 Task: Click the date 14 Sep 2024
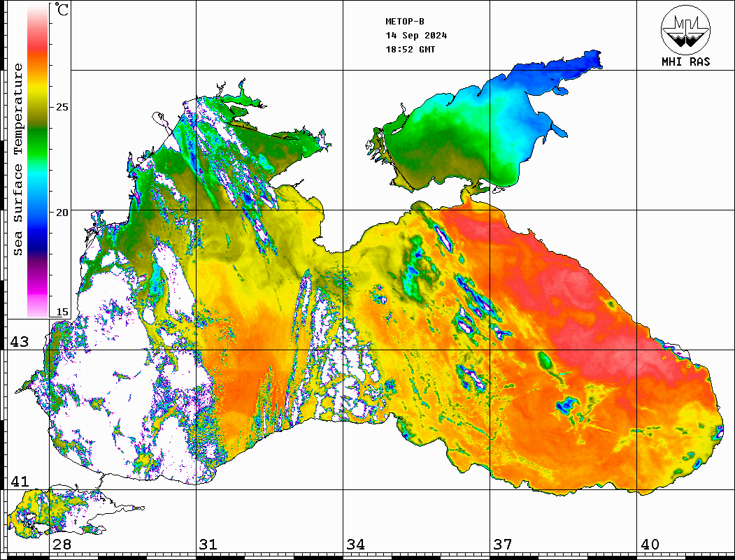pos(416,35)
